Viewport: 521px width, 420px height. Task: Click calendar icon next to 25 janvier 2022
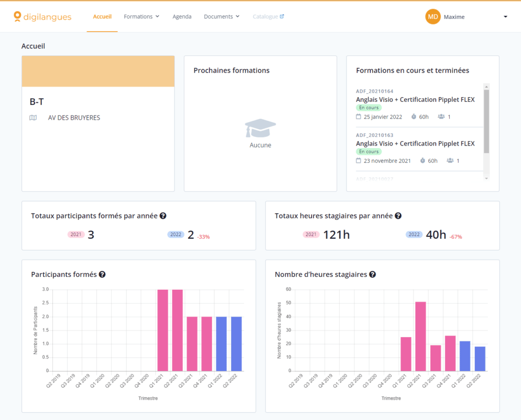(x=359, y=117)
